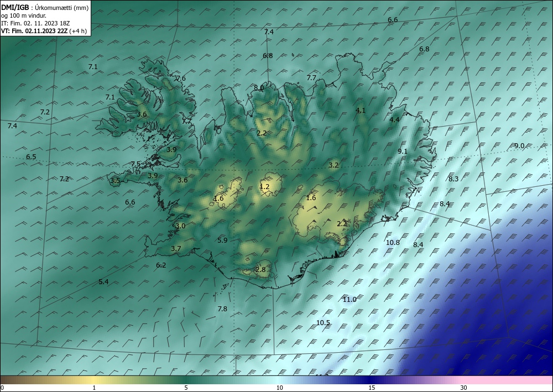Click the valid time 'VT: Fim. 02.11.2023 22Z'
This screenshot has width=553, height=392.
pos(35,31)
